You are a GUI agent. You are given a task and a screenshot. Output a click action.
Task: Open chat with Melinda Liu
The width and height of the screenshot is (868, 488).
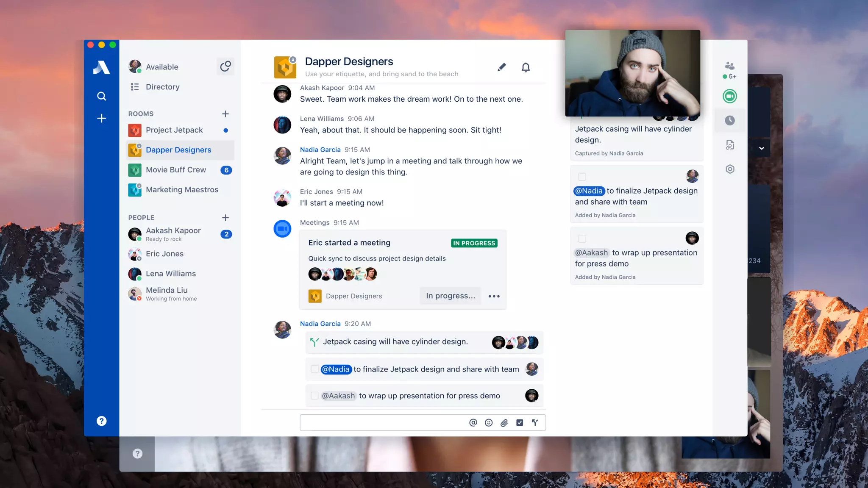180,294
